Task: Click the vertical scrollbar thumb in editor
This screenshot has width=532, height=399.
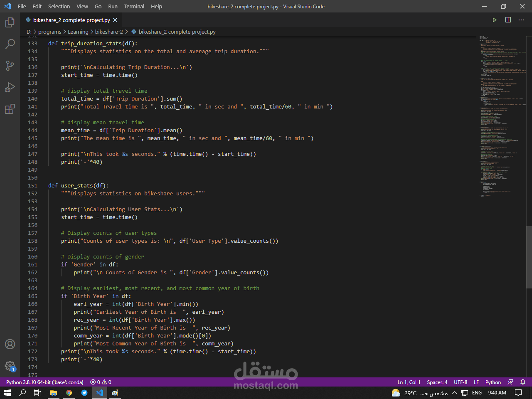Action: 529,257
